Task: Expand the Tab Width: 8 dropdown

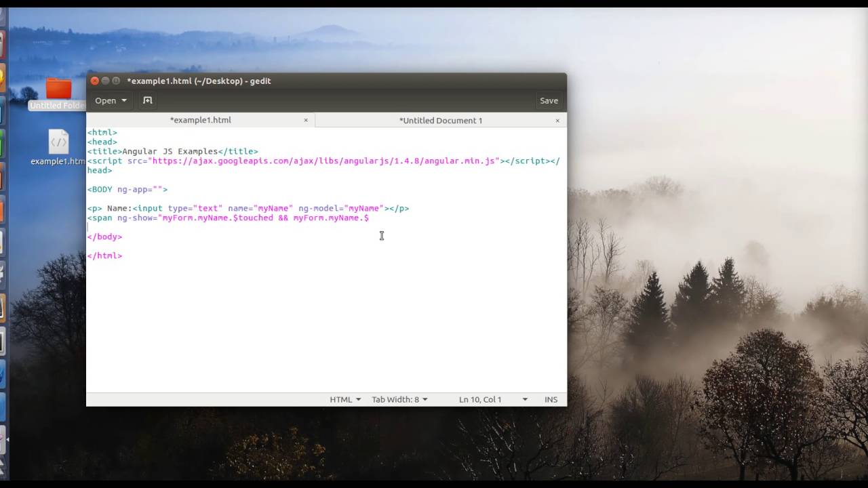Action: point(399,399)
